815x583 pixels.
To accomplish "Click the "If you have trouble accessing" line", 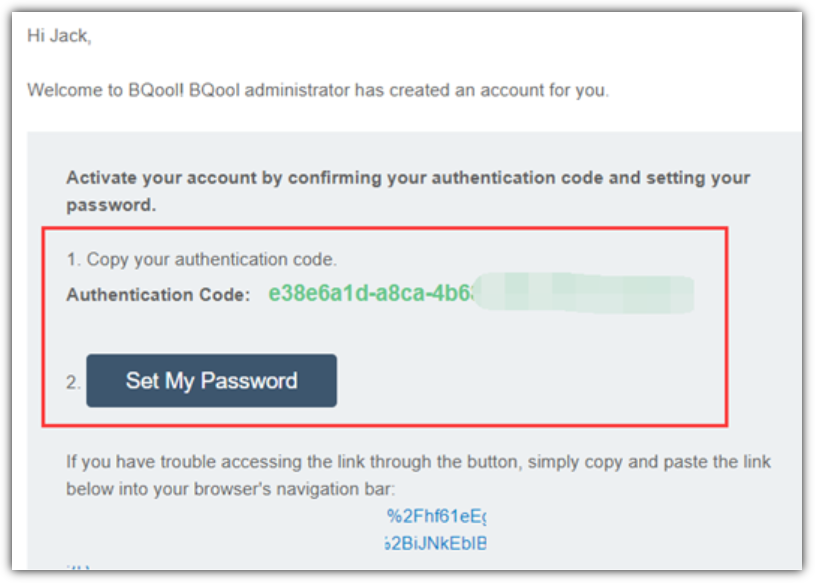I will pos(418,462).
